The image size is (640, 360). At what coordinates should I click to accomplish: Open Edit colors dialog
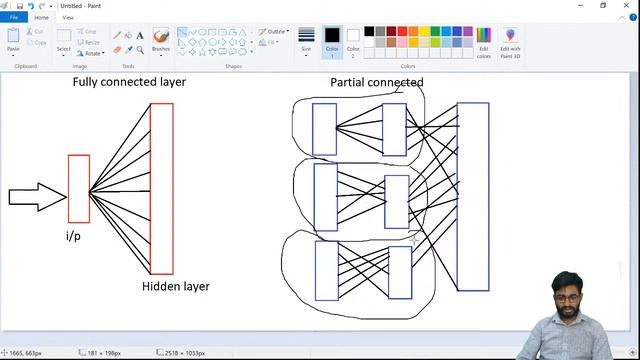pos(484,43)
